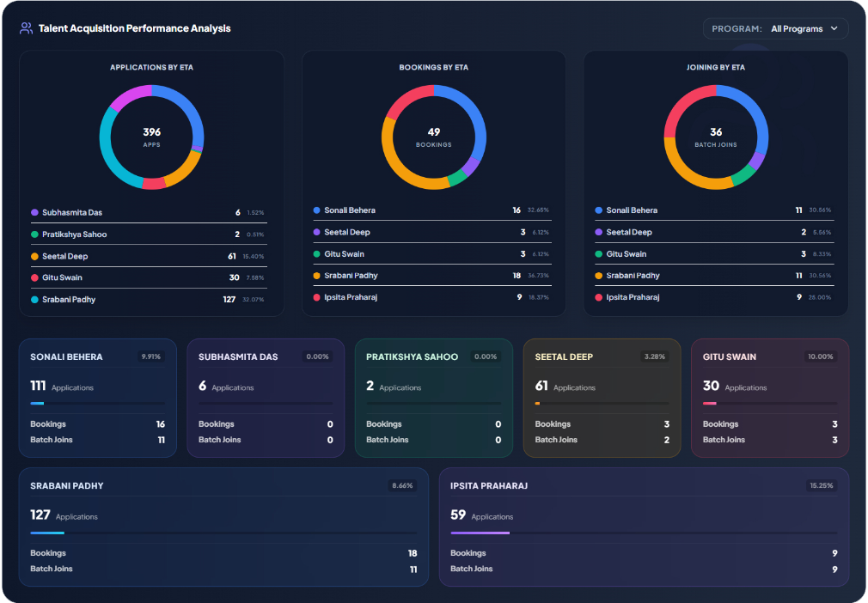Click the 36 Batch Joins total in the donut
The height and width of the screenshot is (603, 868).
click(716, 137)
